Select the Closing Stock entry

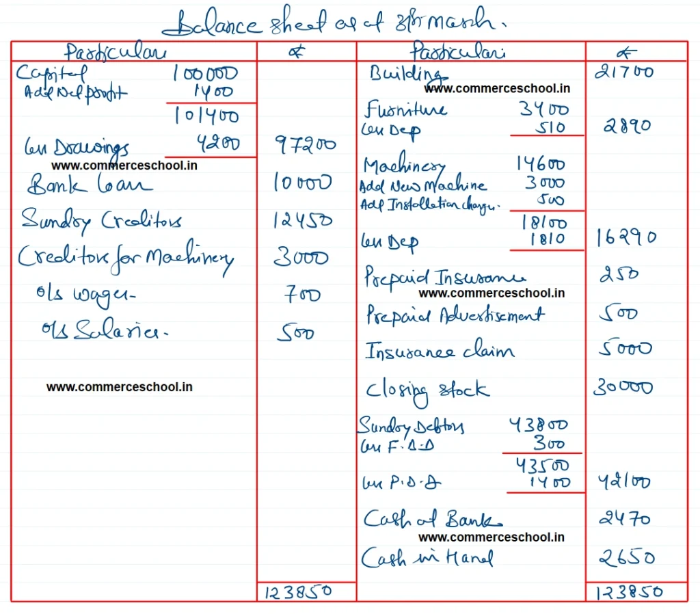pyautogui.click(x=427, y=390)
